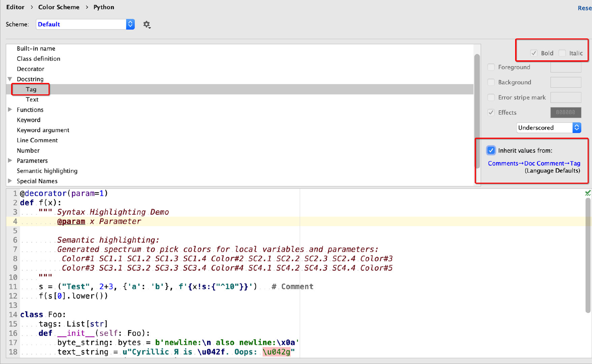Open the Scheme Default dropdown

(85, 24)
